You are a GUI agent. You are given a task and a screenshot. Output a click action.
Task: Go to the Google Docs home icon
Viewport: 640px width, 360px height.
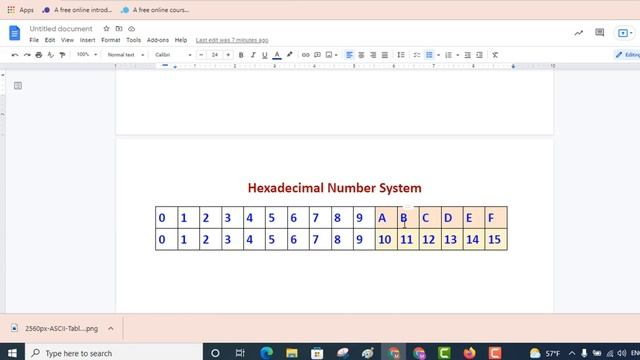coord(14,33)
